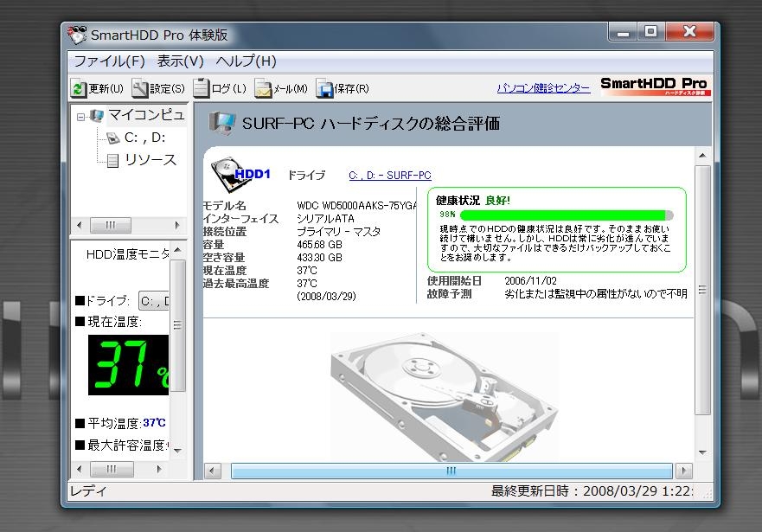762x532 pixels.
Task: Click the 保存(R) save disk icon
Action: [x=324, y=88]
